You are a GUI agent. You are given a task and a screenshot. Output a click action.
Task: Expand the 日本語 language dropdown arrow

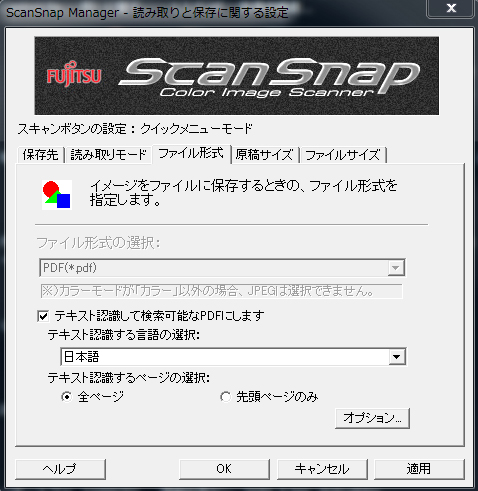point(397,357)
